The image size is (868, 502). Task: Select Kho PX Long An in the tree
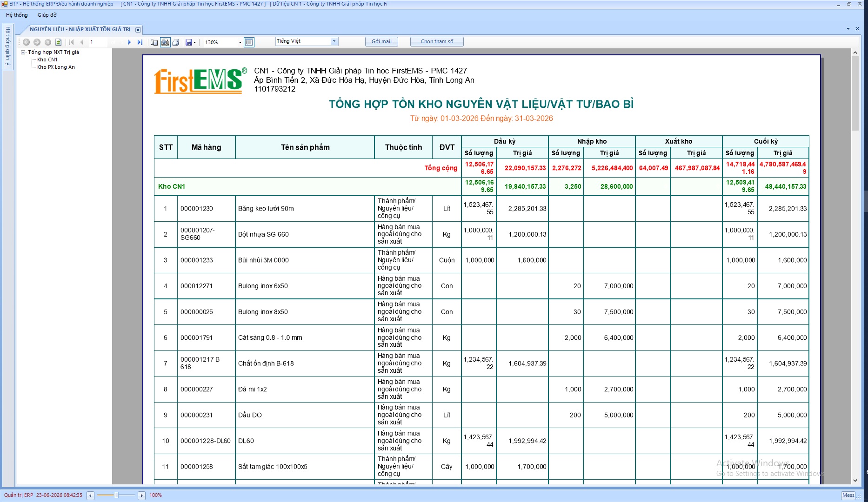pyautogui.click(x=56, y=67)
